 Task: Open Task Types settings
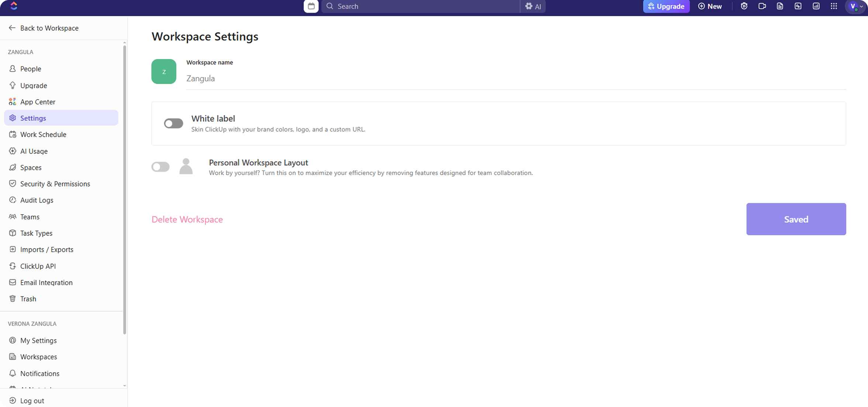[x=61, y=233]
